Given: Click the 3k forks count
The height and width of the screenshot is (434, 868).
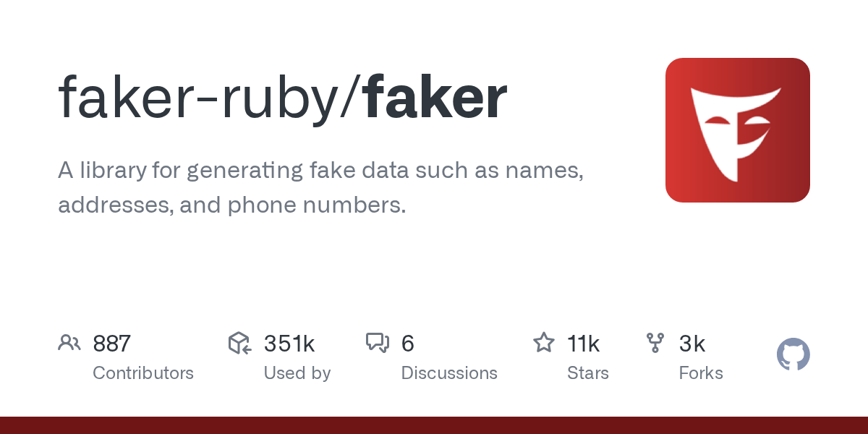Looking at the screenshot, I should click(x=692, y=344).
